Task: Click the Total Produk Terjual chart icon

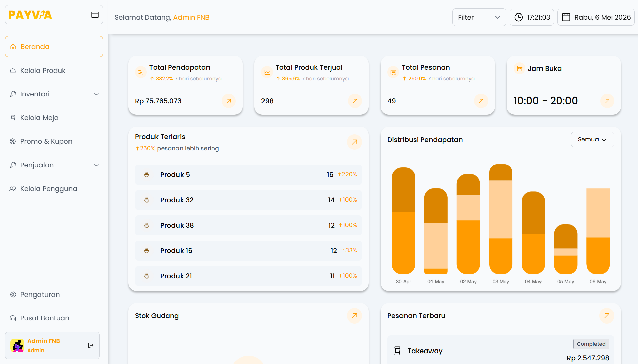Action: [267, 72]
